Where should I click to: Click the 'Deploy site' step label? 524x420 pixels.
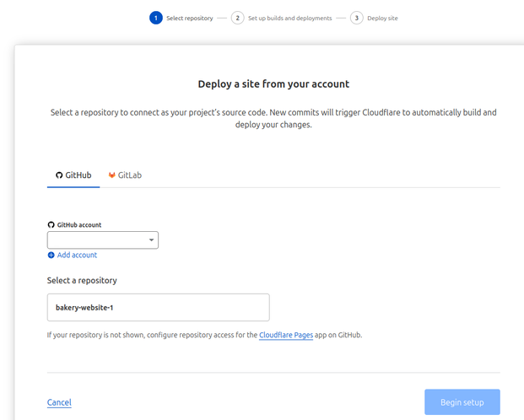click(382, 19)
